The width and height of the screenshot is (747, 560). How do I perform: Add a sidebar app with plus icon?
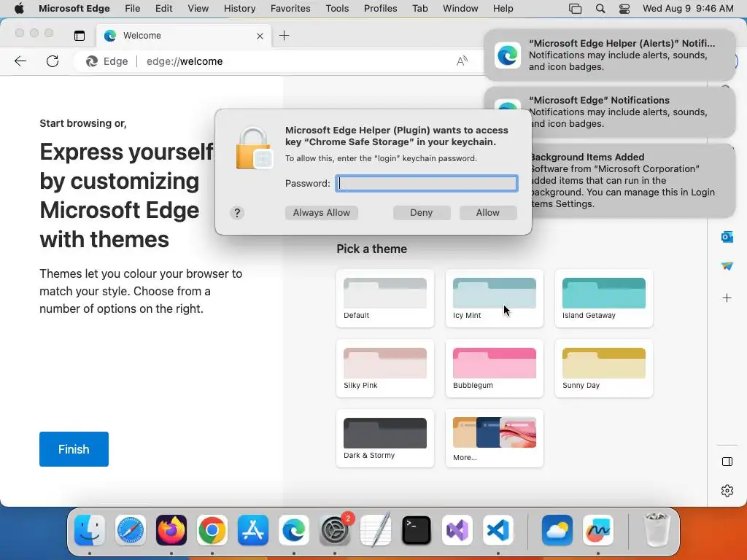point(727,298)
